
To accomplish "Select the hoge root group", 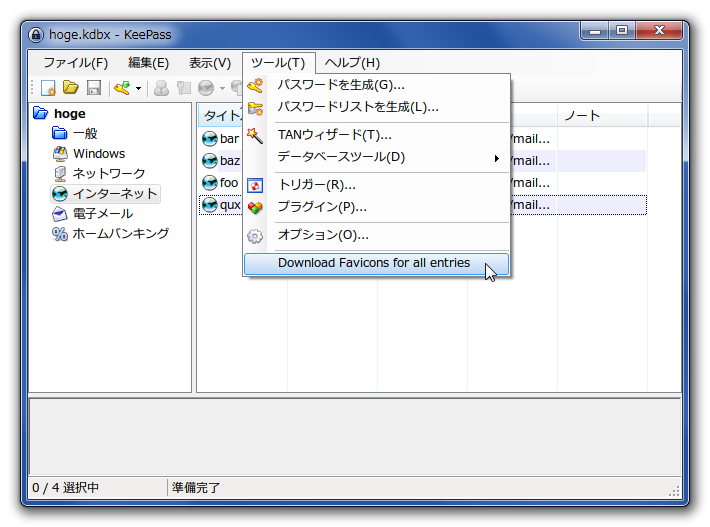I will click(70, 113).
